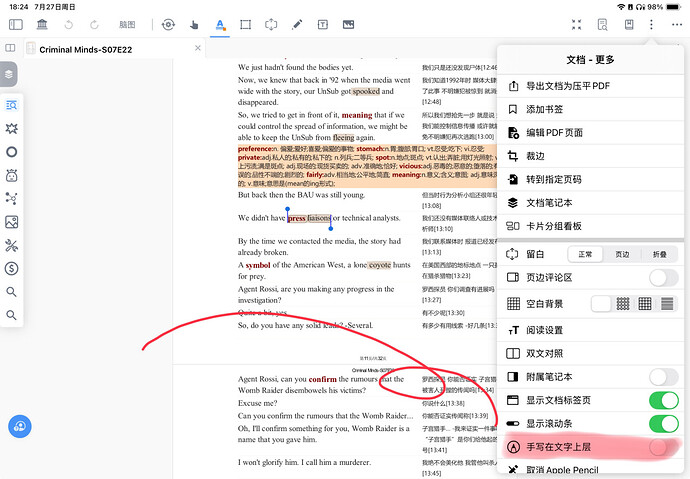Click the circle sidebar icon

[x=11, y=152]
